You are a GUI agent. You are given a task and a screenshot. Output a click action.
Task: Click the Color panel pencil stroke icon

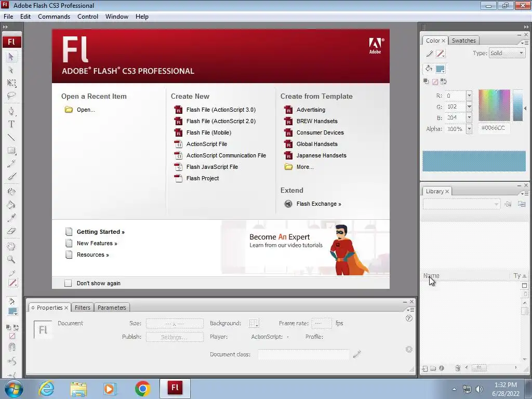[x=430, y=54]
